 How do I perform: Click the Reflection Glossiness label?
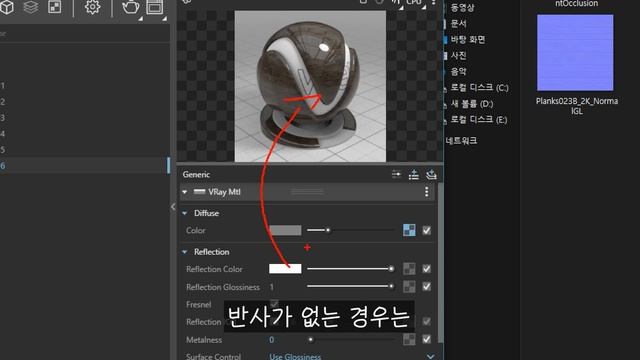[223, 287]
